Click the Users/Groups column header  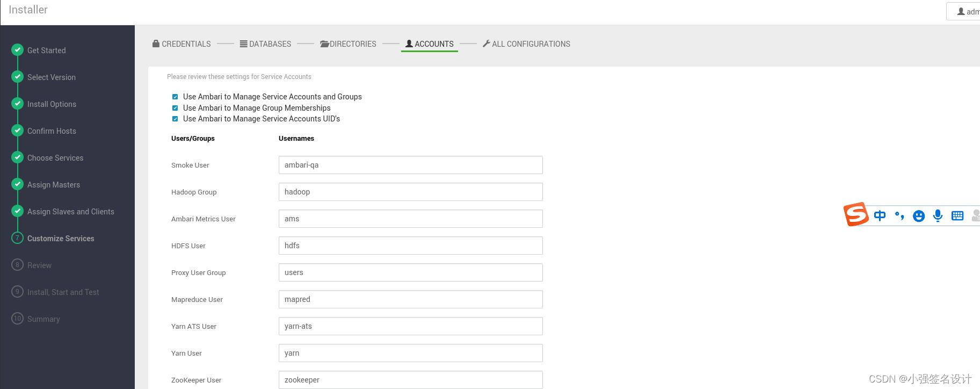(x=193, y=139)
